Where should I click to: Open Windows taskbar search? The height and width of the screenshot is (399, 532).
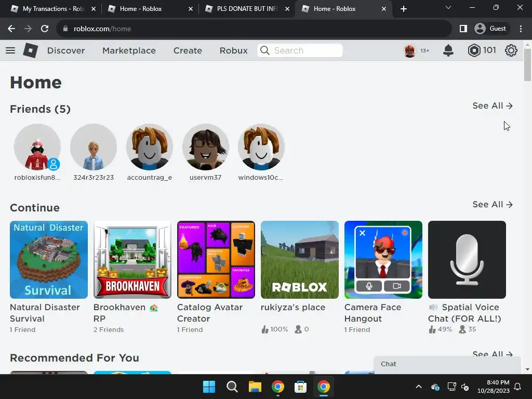(x=232, y=387)
